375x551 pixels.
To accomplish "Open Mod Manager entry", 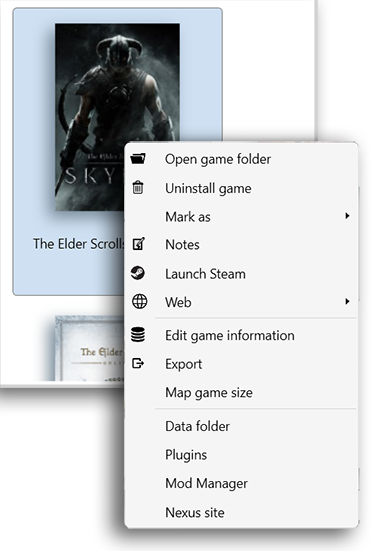I will coord(241,484).
